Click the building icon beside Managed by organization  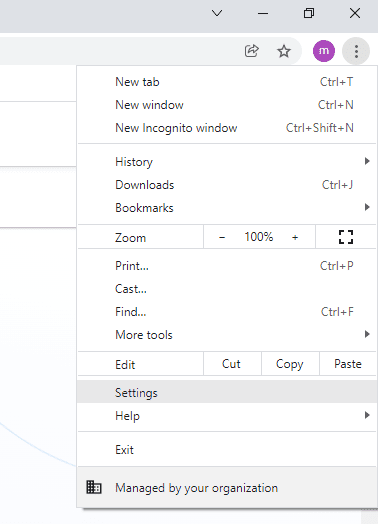click(94, 487)
